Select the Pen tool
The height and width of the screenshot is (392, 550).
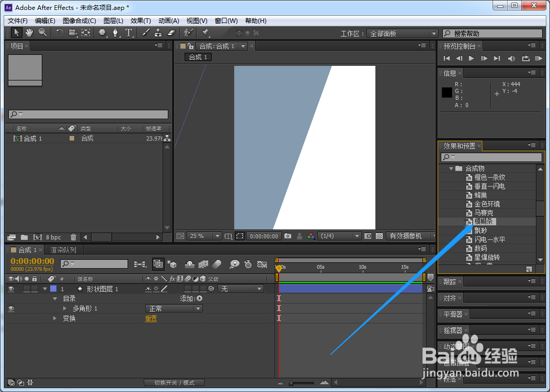(x=116, y=33)
